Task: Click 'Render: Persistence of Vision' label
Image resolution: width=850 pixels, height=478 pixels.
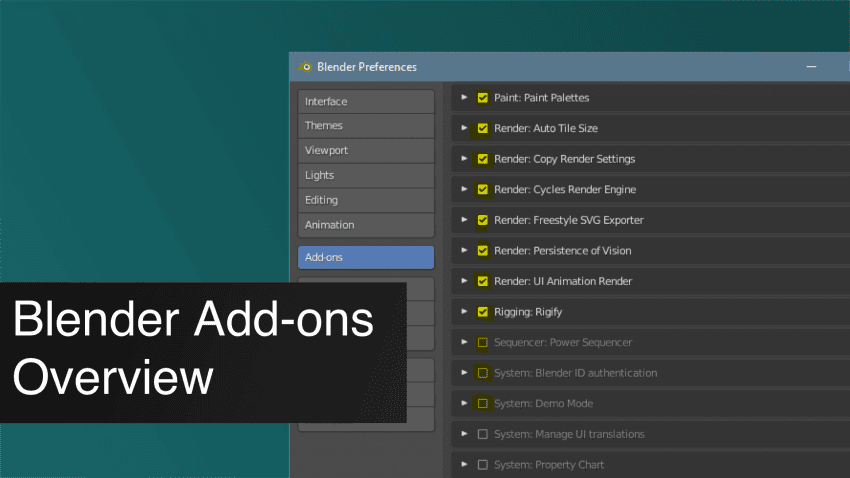Action: pos(563,251)
